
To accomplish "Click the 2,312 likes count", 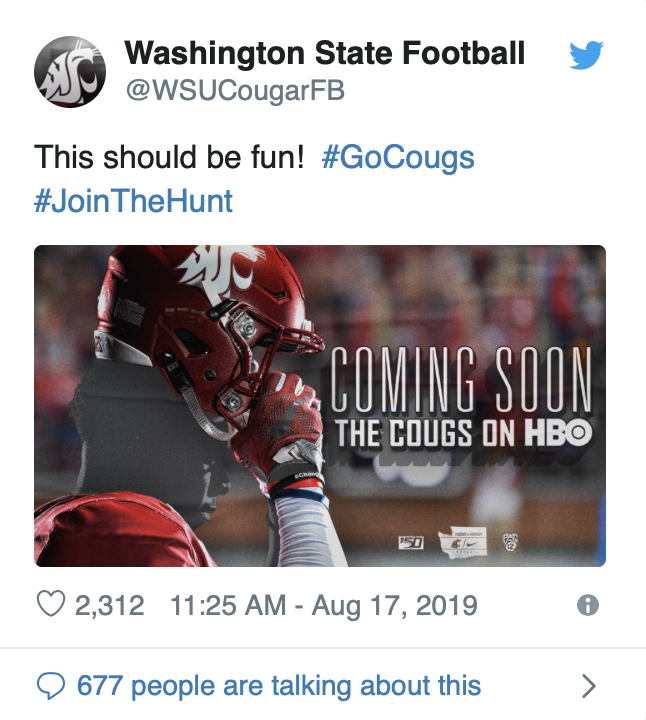I will point(110,605).
